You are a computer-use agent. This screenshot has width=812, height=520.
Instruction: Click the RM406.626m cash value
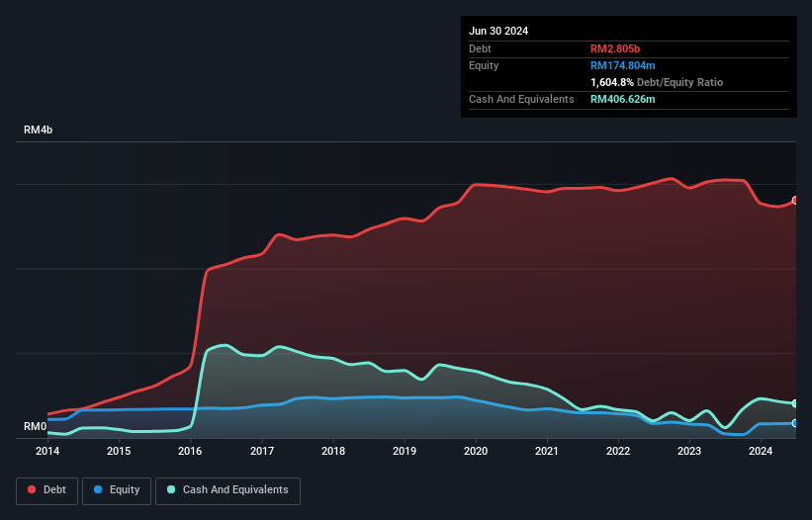[622, 99]
